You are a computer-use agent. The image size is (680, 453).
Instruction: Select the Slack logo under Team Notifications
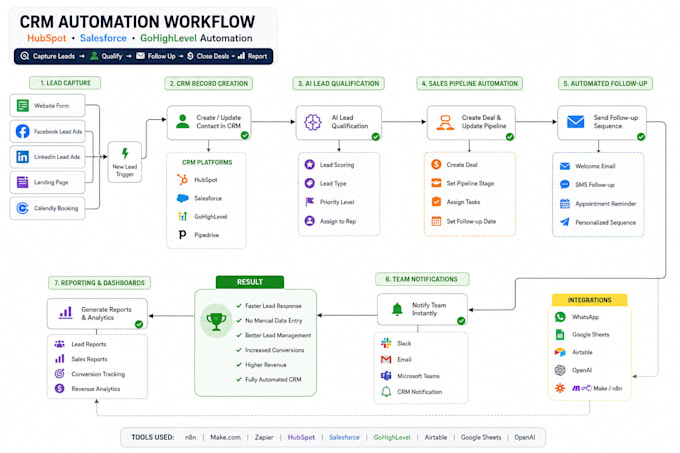[x=386, y=343]
